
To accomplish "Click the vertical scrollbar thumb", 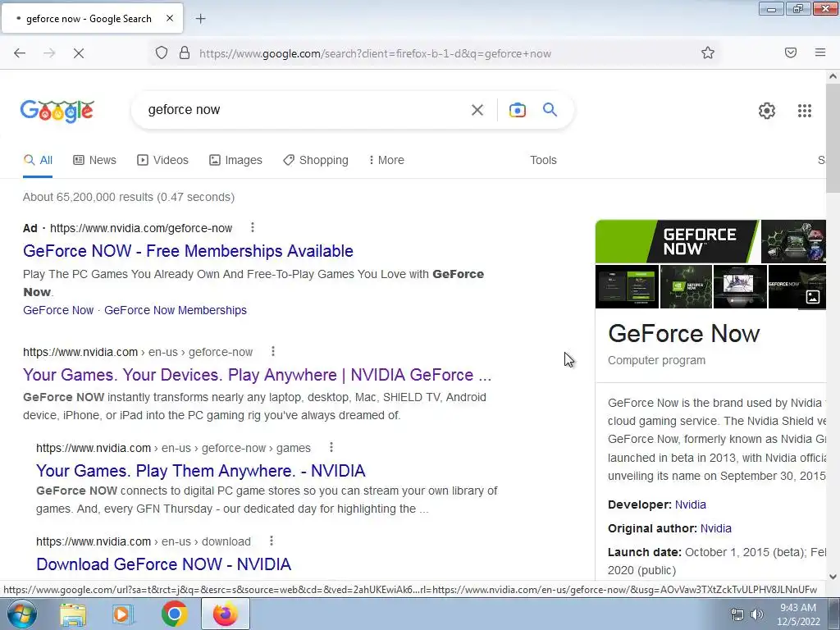I will pyautogui.click(x=833, y=138).
